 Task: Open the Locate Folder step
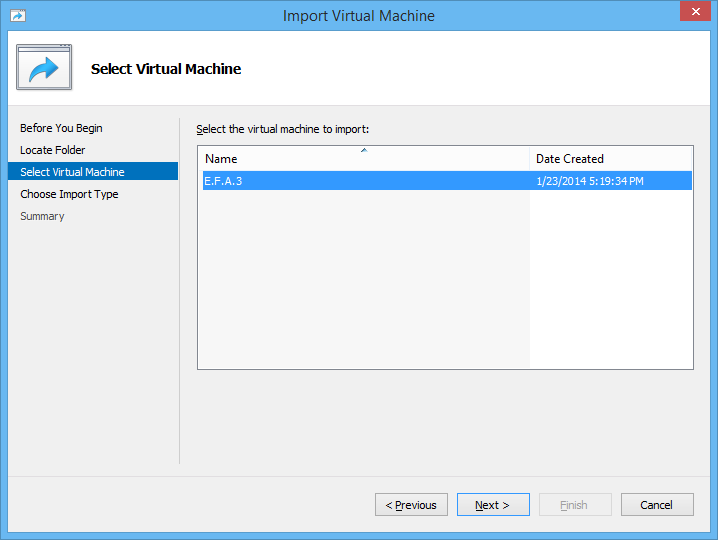(52, 150)
